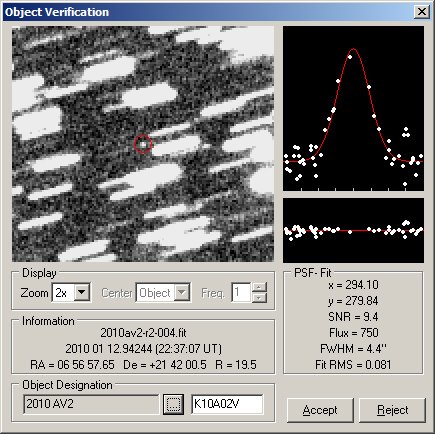435x434 pixels.
Task: Click the 2010 AV2 designation field
Action: click(x=91, y=405)
